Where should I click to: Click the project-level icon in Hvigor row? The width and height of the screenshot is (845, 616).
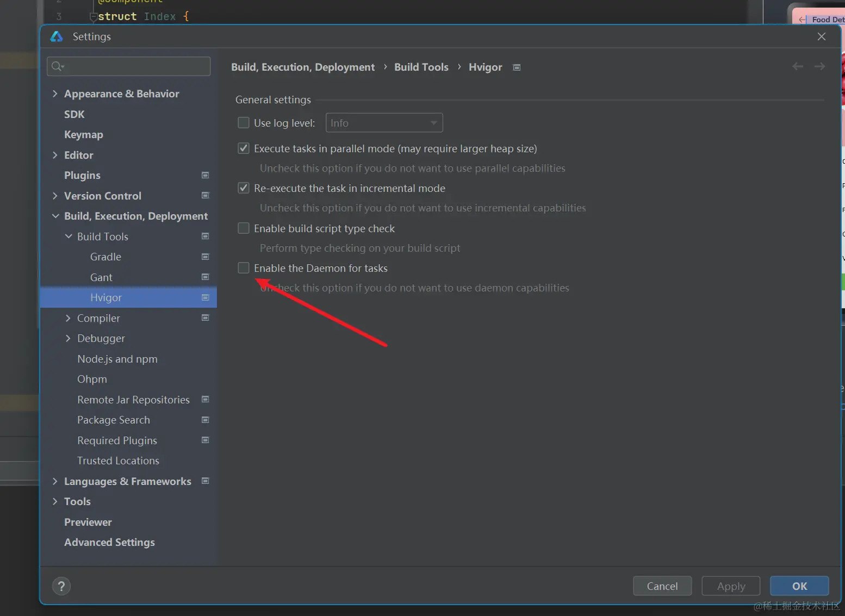(206, 297)
